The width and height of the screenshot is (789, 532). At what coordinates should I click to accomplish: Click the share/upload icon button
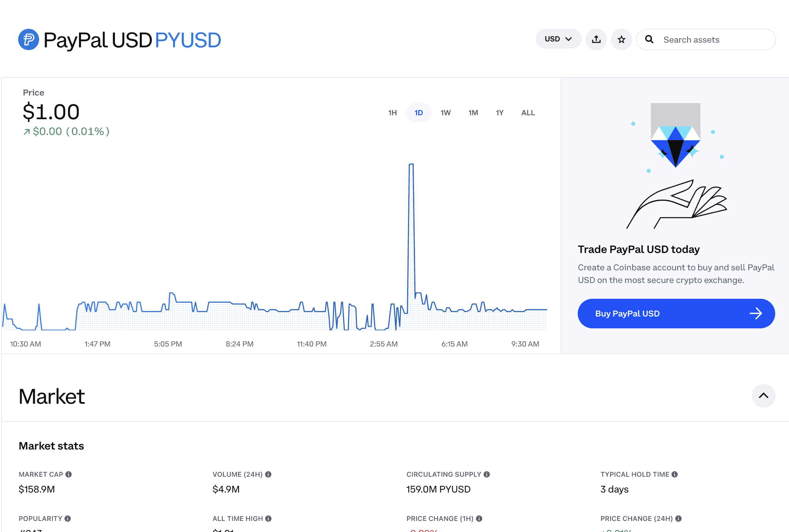click(596, 39)
